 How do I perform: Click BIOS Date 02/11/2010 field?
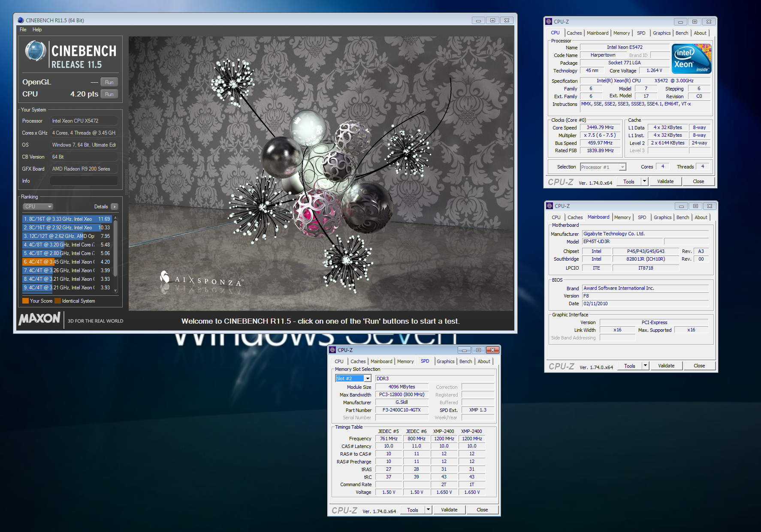click(645, 304)
